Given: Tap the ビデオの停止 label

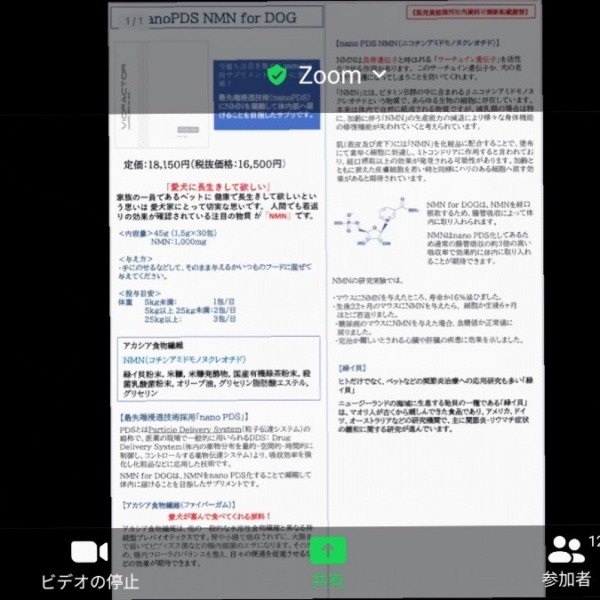Looking at the screenshot, I should point(90,581).
